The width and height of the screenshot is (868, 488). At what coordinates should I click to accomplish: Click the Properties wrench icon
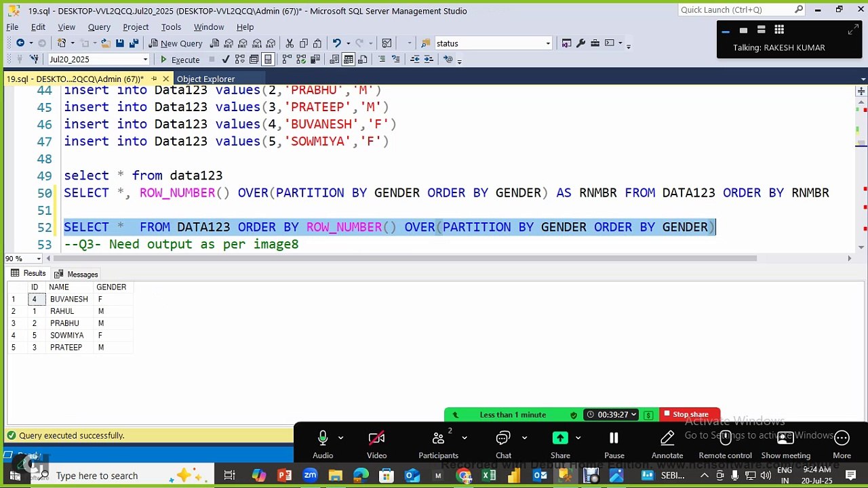[580, 43]
